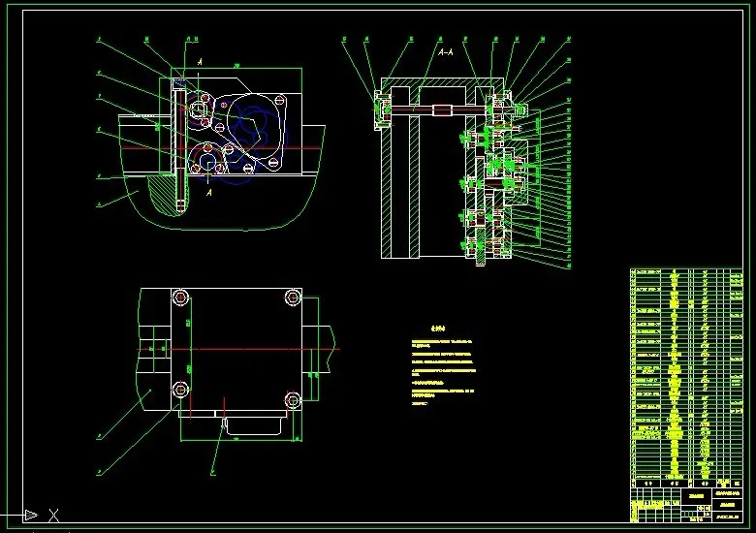
Task: Select the lower A cutting-plane marker
Action: coord(208,192)
